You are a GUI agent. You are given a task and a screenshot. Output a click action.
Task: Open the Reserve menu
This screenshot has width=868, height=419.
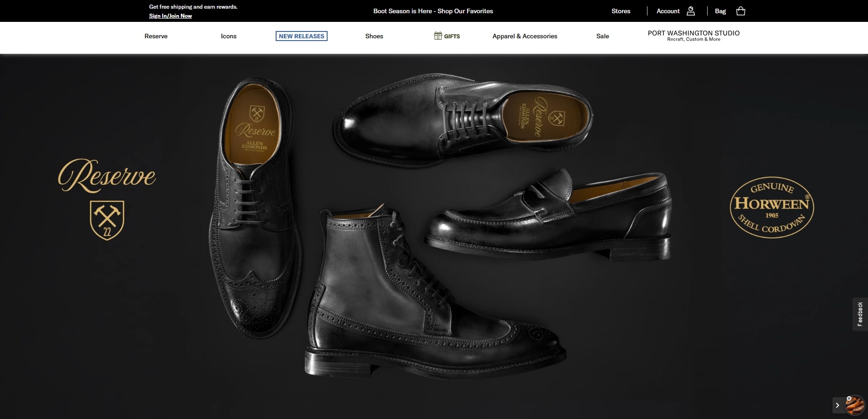[156, 36]
